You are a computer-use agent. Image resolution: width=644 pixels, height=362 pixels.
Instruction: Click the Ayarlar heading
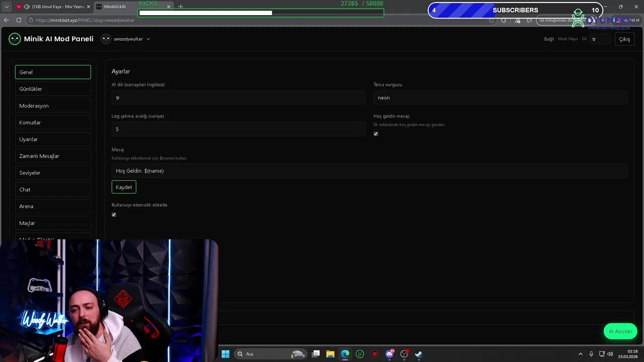[121, 71]
